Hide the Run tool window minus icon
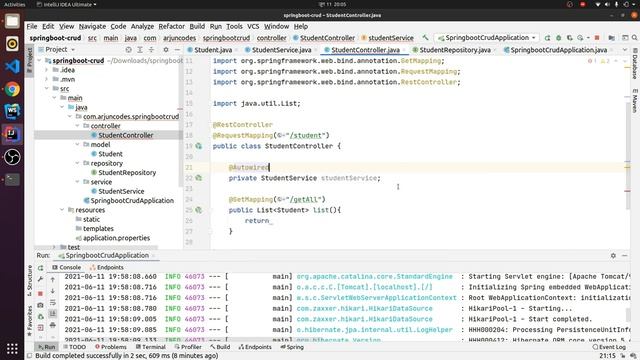Screen dimensions: 640x360 (624, 256)
